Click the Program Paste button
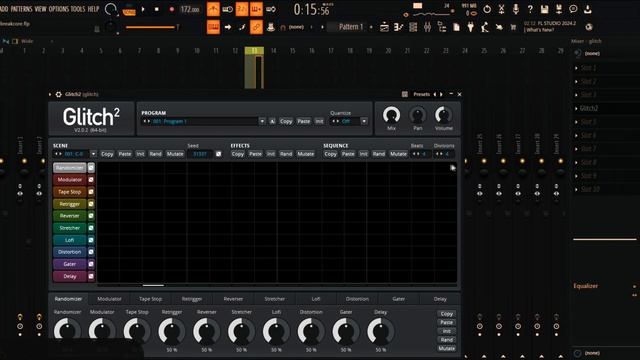This screenshot has height=360, width=640. [x=303, y=121]
